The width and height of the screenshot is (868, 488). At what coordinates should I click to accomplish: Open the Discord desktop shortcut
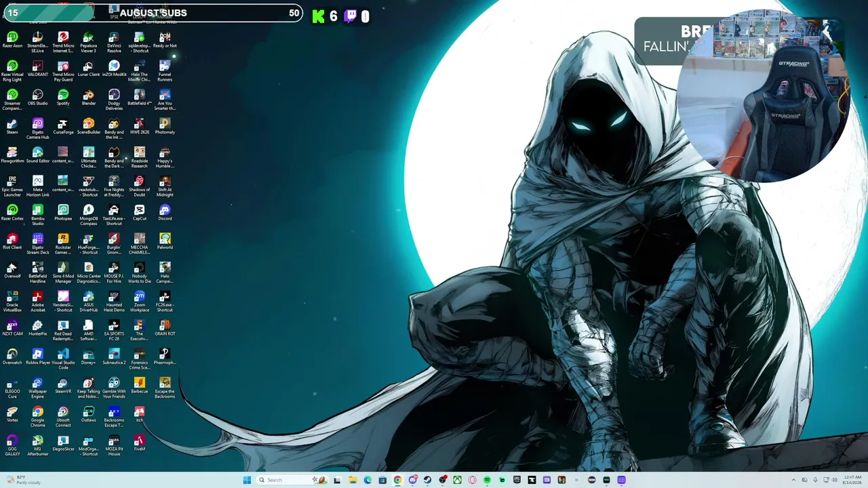point(165,213)
